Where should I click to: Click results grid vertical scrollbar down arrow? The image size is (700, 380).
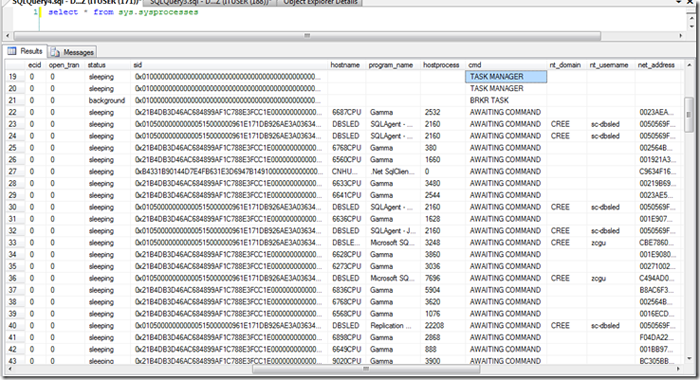(x=689, y=359)
